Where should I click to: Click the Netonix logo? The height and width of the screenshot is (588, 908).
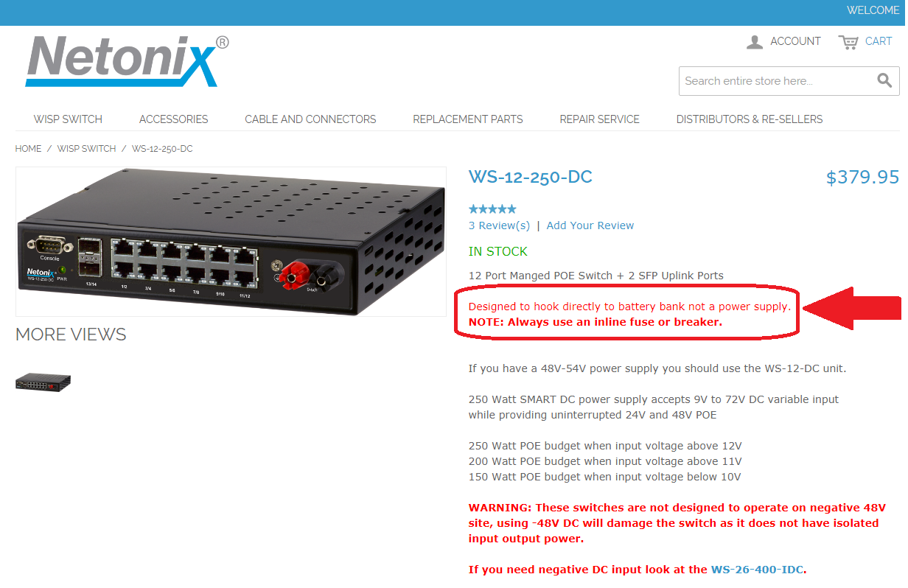coord(127,60)
